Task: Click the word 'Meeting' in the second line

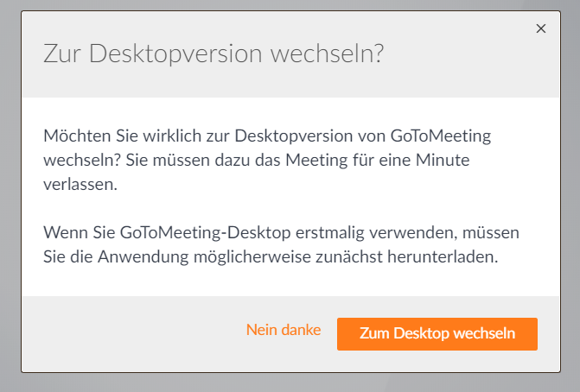Action: pos(311,161)
